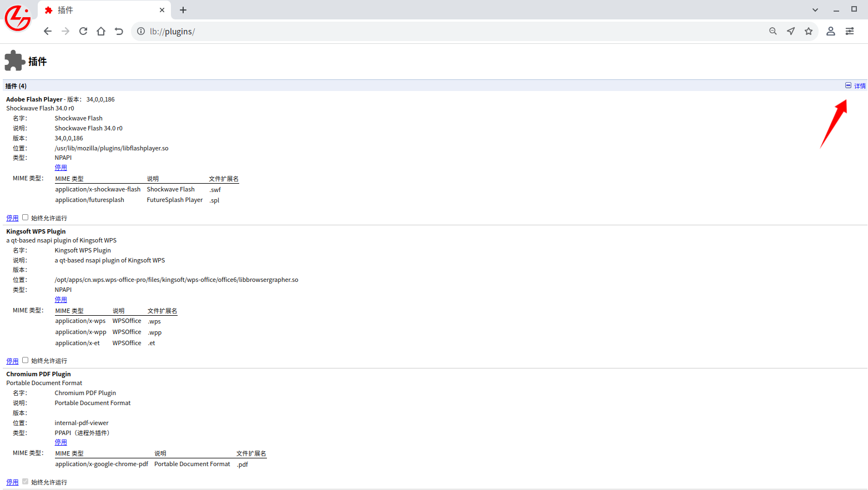Click 停用 under Kingsoft WPS NPAPI type
The image size is (868, 490).
click(60, 300)
